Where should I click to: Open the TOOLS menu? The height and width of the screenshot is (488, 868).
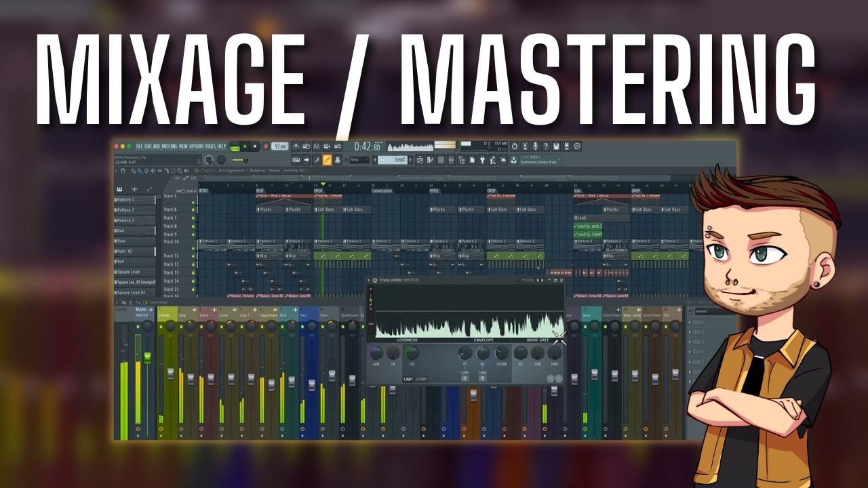coord(210,146)
